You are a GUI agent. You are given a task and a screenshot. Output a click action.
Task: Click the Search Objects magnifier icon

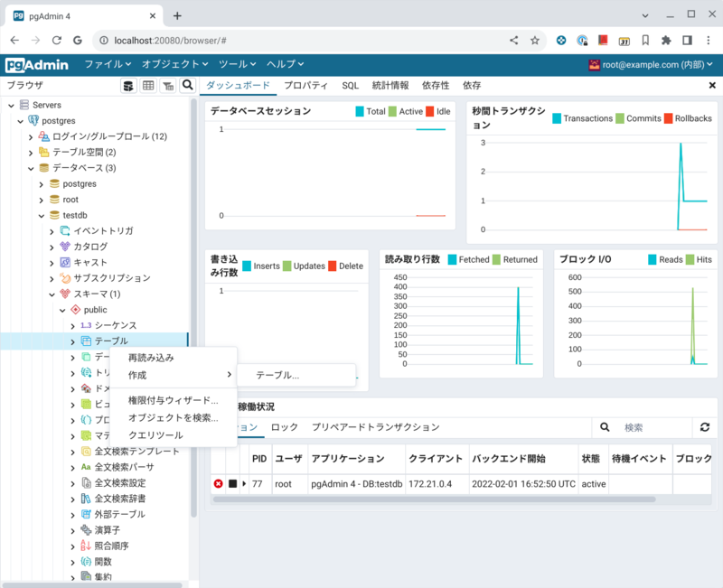(187, 86)
